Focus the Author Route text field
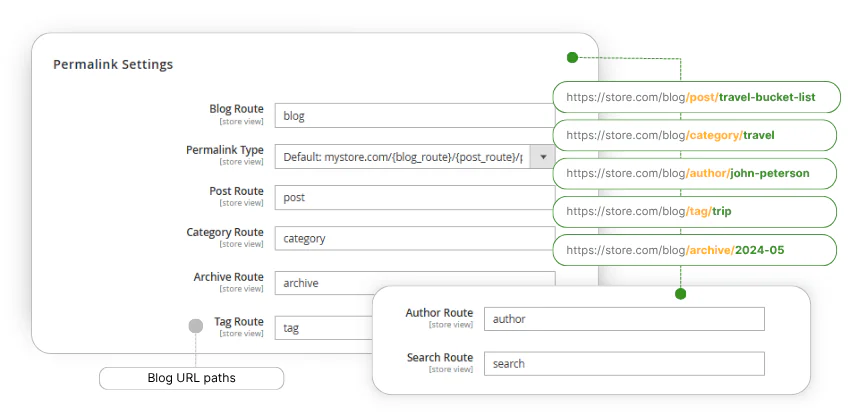The height and width of the screenshot is (420, 850). (623, 319)
